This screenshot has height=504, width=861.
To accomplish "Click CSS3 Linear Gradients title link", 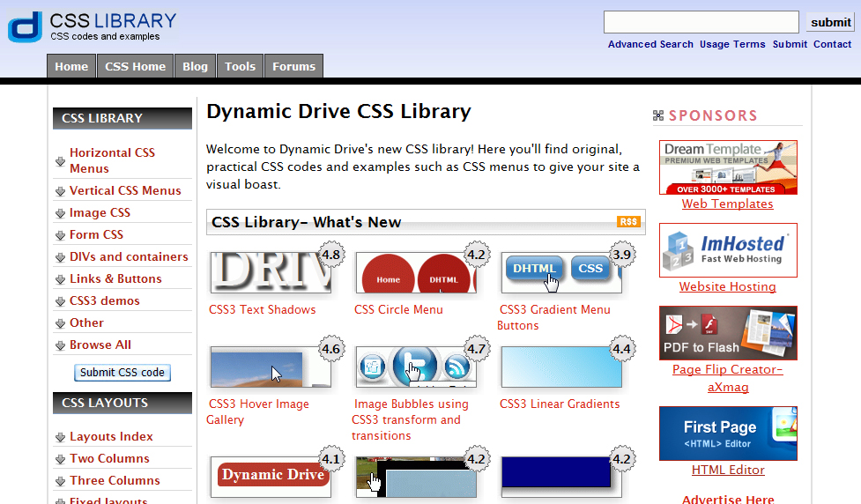I will point(560,404).
